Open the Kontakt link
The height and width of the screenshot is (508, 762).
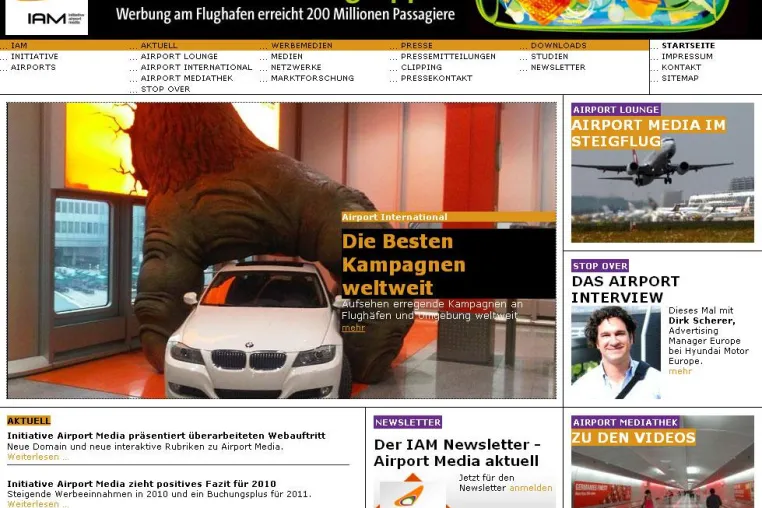pyautogui.click(x=681, y=67)
